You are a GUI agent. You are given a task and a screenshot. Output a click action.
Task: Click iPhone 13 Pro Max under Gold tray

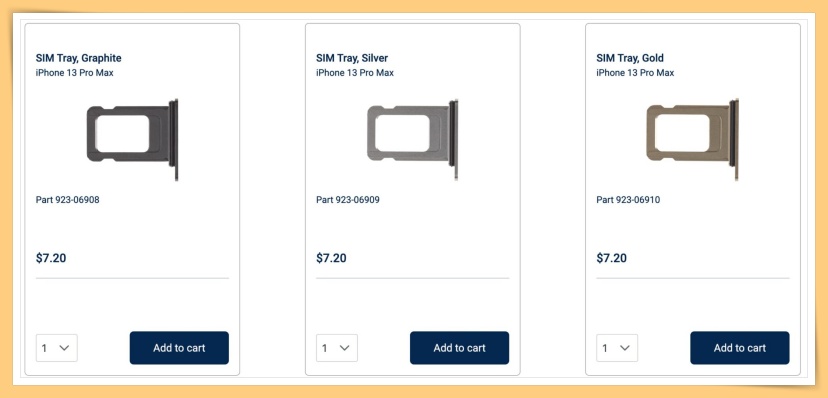point(635,73)
